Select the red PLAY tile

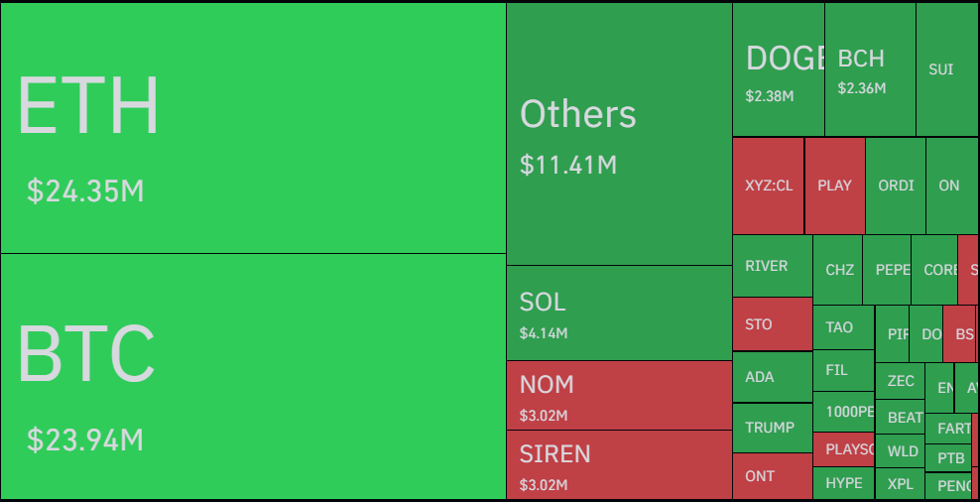click(834, 186)
